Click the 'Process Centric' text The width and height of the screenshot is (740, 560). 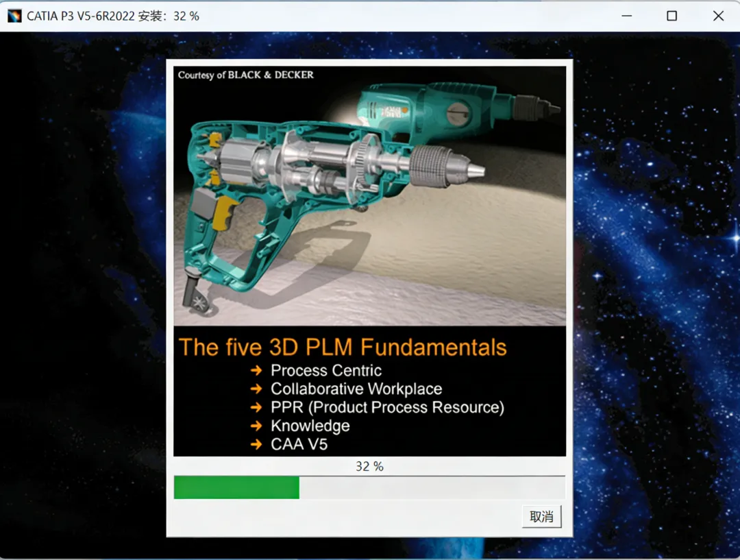pyautogui.click(x=326, y=370)
